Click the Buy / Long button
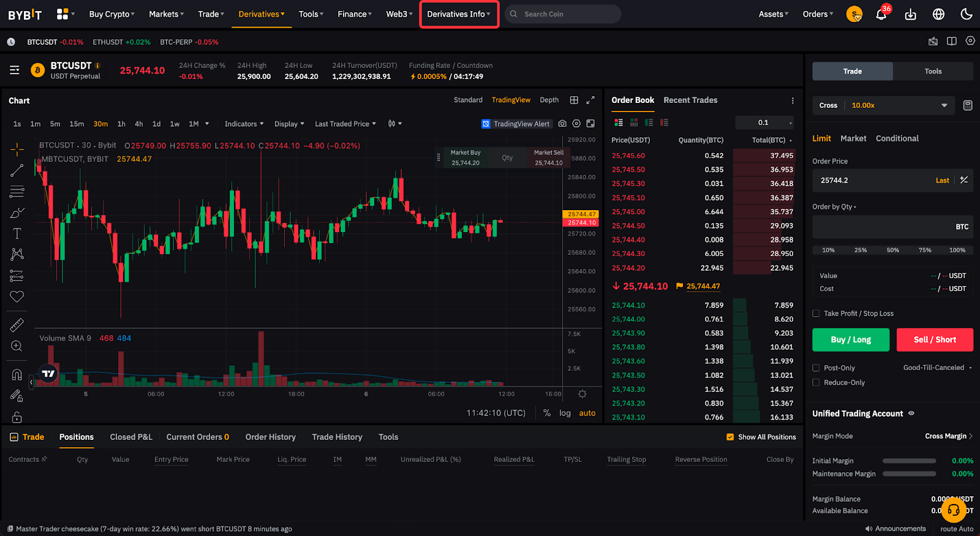This screenshot has width=980, height=536. (x=850, y=340)
